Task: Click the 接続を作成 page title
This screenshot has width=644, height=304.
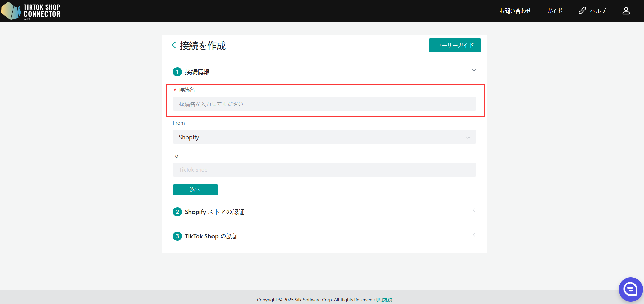Action: pos(203,46)
